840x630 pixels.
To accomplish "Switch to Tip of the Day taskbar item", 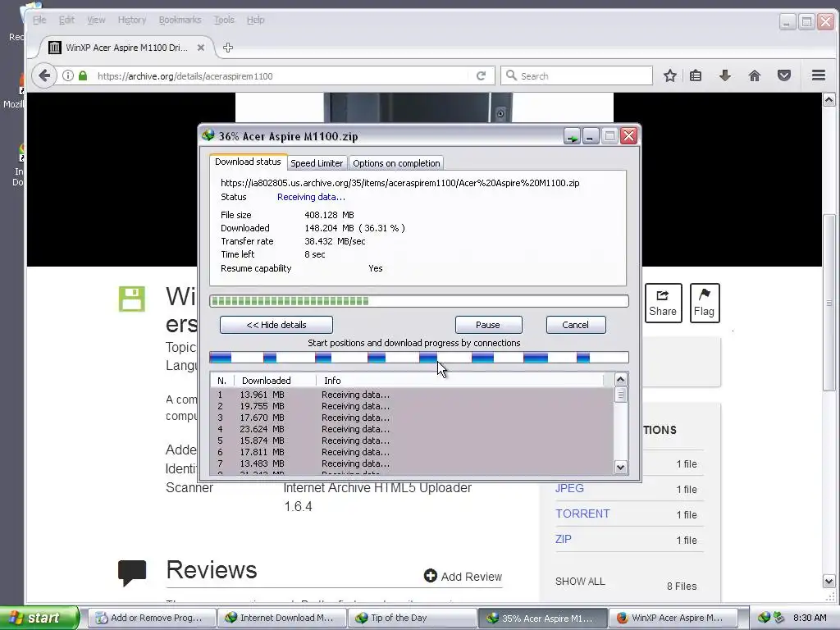I will [x=413, y=618].
